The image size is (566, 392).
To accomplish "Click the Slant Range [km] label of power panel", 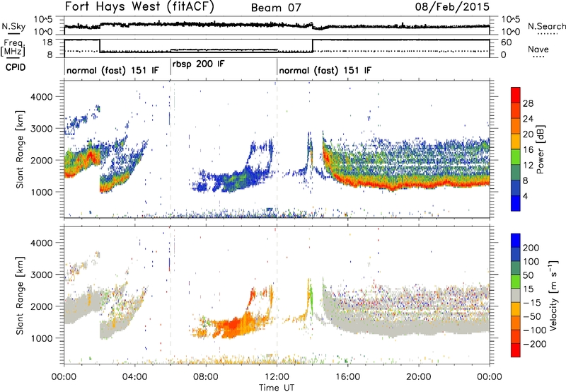I will pyautogui.click(x=20, y=149).
